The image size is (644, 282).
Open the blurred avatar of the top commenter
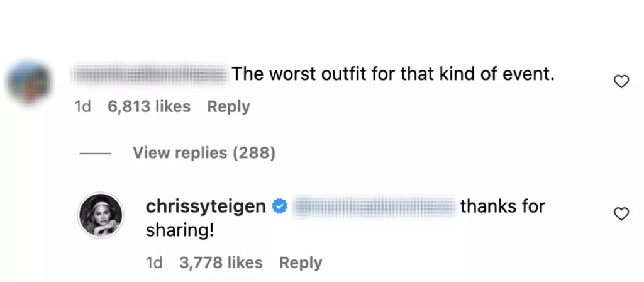pos(29,82)
